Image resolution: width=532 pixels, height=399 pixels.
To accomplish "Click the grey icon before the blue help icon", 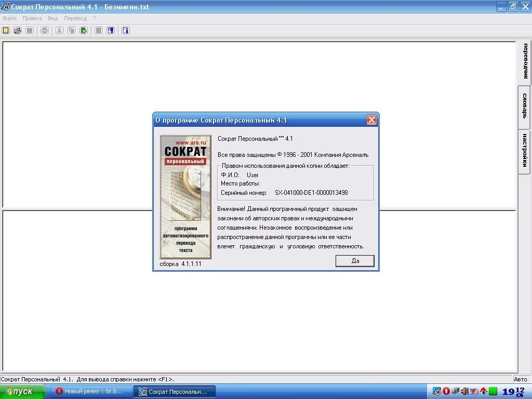I will (x=98, y=31).
